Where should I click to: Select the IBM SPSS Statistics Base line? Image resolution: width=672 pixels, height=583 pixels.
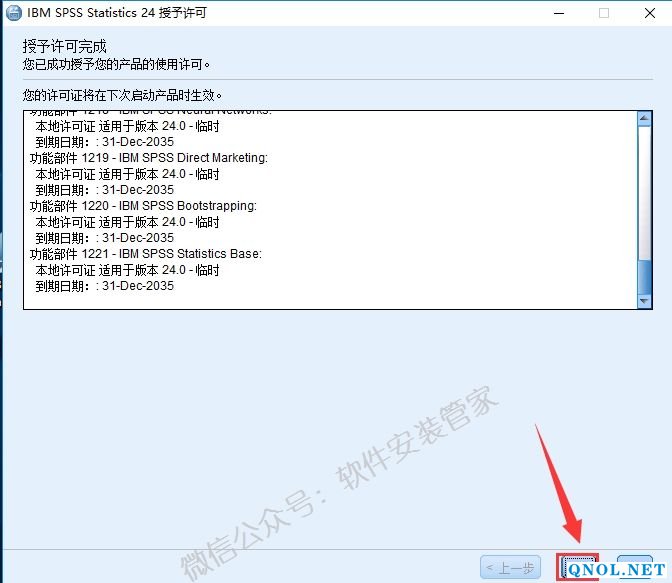(145, 254)
